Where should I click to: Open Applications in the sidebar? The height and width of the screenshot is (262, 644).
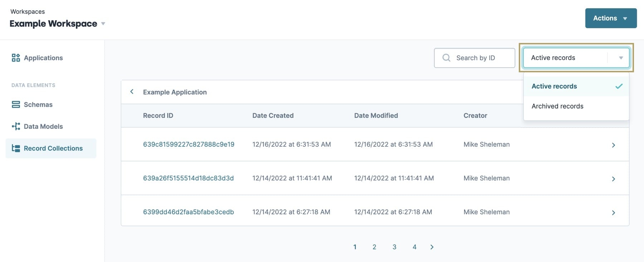tap(43, 58)
